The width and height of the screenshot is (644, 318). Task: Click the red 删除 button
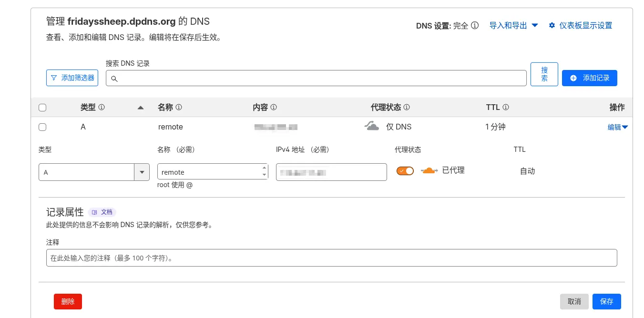(x=68, y=301)
